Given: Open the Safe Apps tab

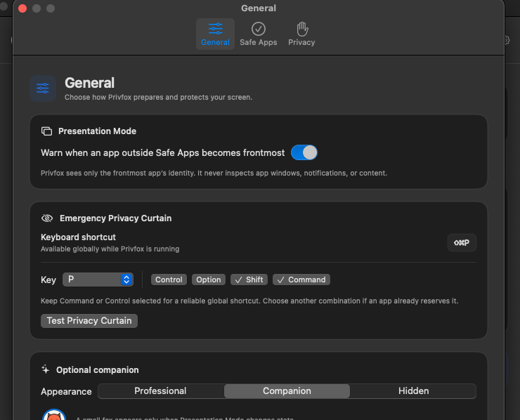Looking at the screenshot, I should [259, 34].
